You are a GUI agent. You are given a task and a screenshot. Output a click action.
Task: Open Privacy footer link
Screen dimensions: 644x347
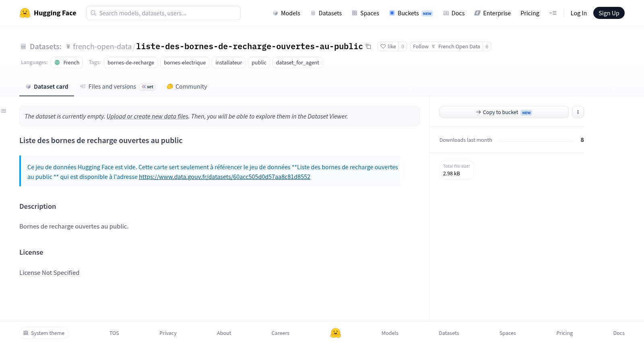coord(168,333)
